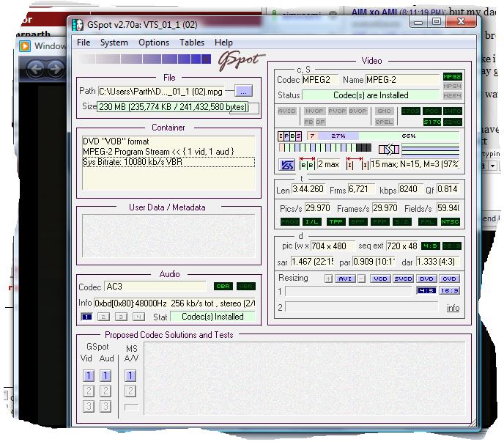Click the plus button beside AVI
Image resolution: width=504 pixels, height=442 pixels.
[x=328, y=279]
